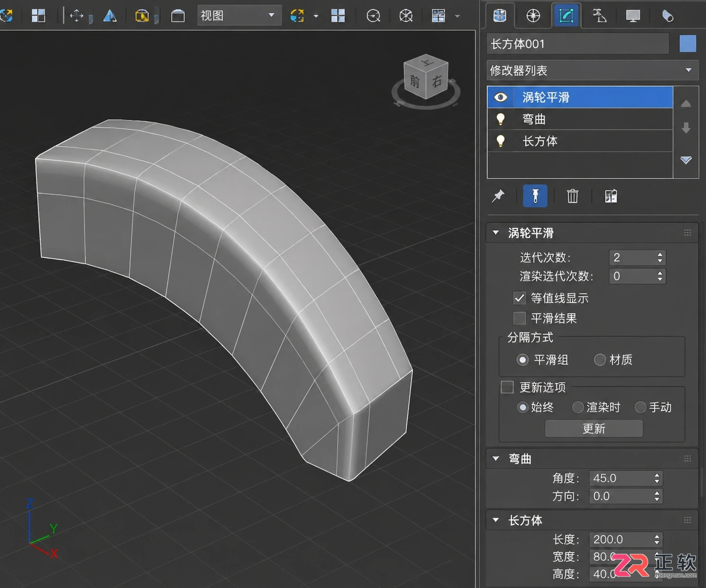Open the Hierarchy panel tab
The image size is (706, 588).
point(600,16)
